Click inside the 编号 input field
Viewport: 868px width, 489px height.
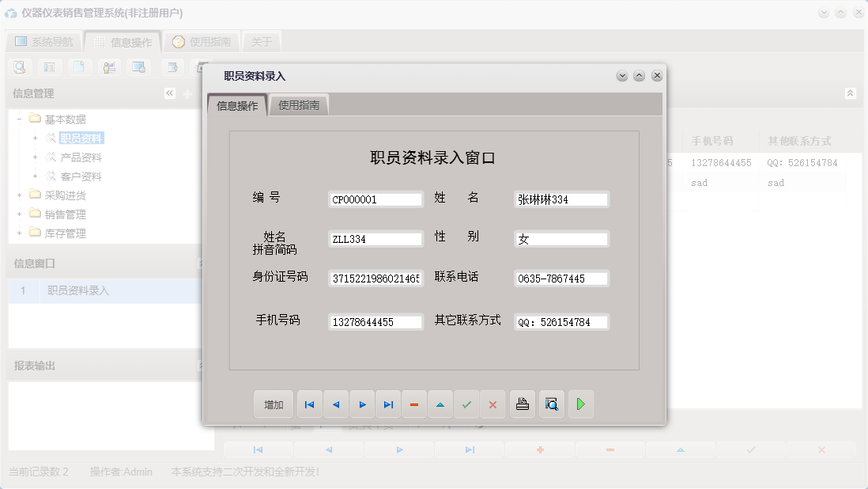coord(375,199)
